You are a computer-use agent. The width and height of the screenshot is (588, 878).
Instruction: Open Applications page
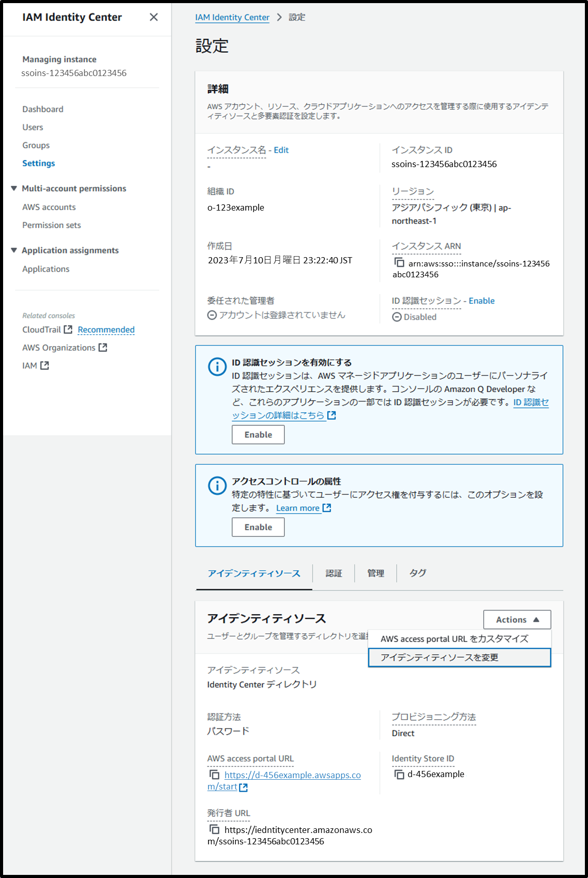(46, 269)
